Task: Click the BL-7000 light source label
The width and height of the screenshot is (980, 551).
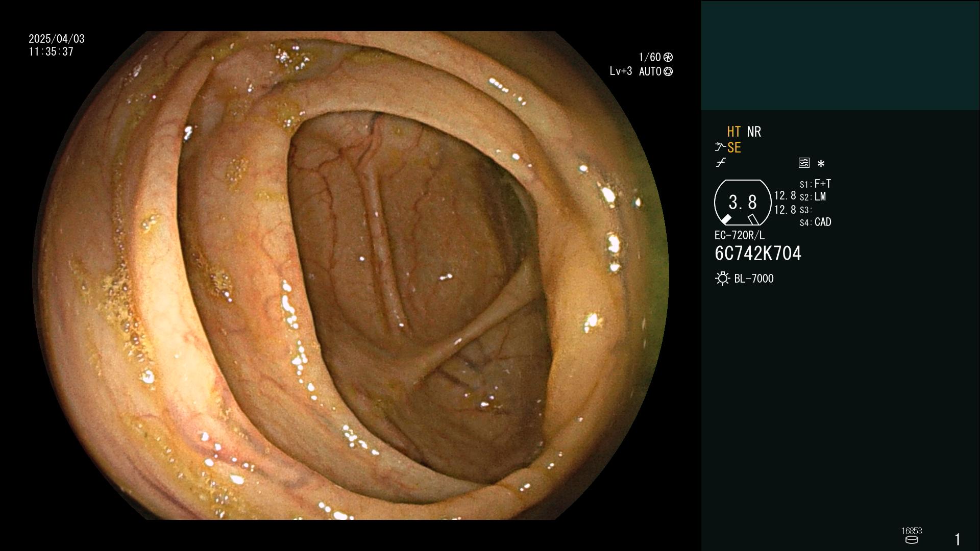Action: (x=754, y=279)
